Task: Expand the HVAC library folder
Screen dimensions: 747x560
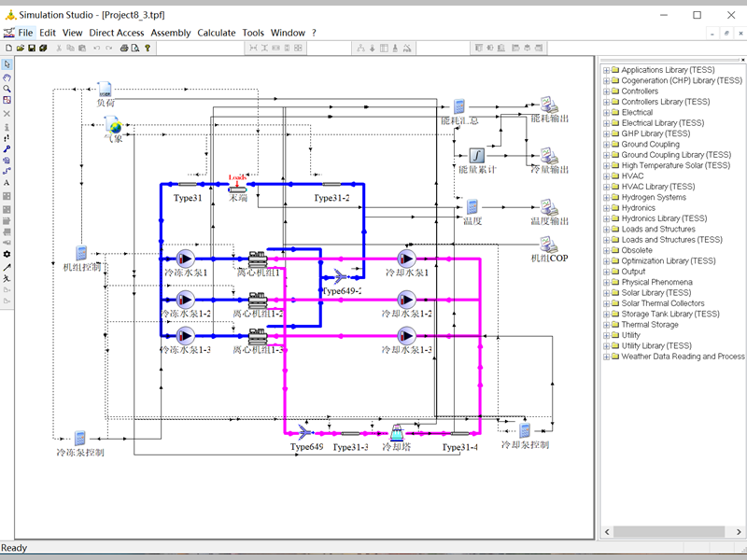Action: coord(606,176)
